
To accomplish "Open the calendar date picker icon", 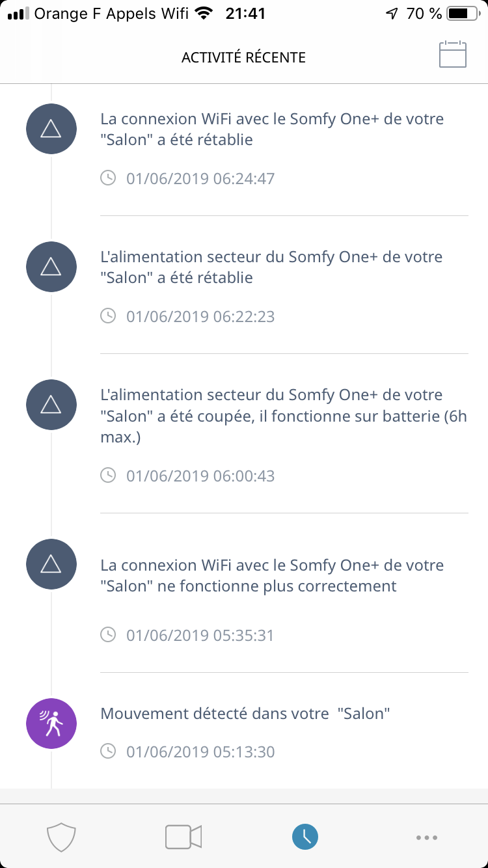I will coord(453,55).
